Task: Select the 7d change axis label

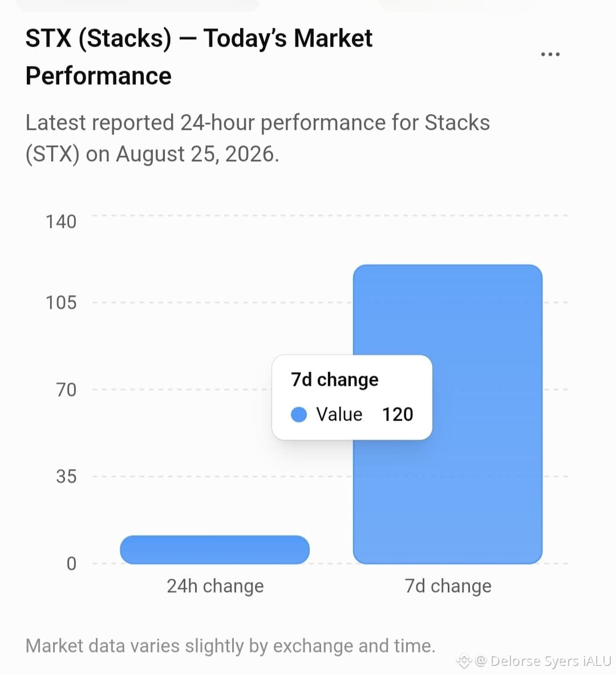Action: [x=448, y=586]
